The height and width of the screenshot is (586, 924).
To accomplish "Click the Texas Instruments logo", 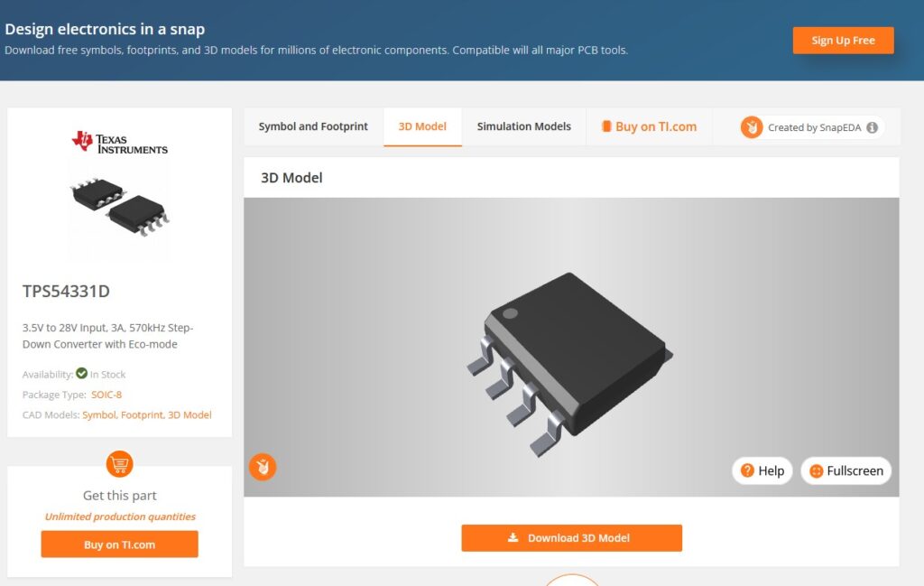I will point(120,142).
